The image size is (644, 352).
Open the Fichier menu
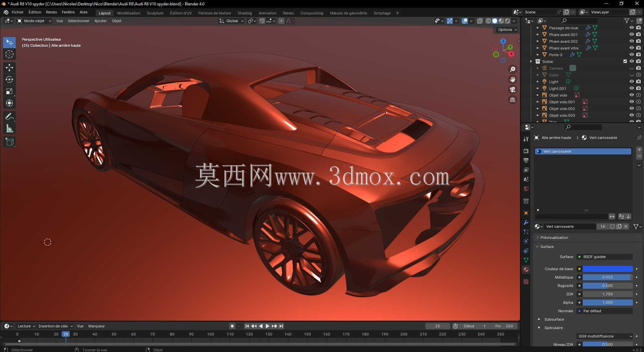coord(17,12)
